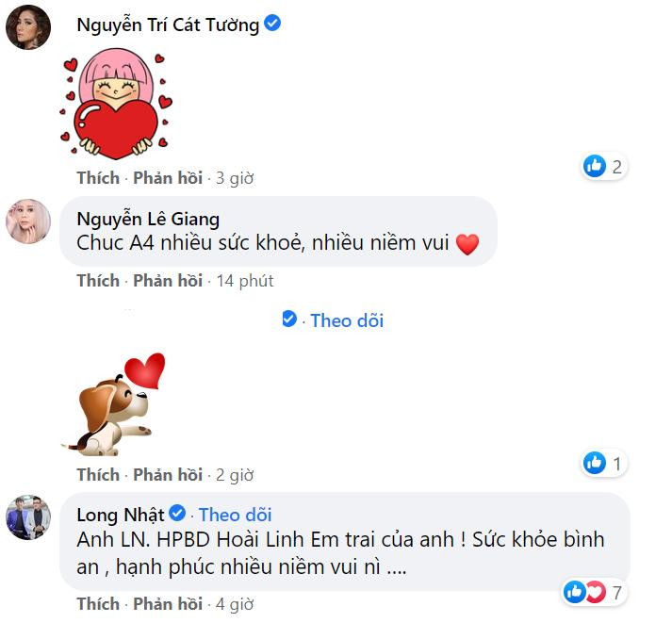Image resolution: width=672 pixels, height=623 pixels.
Task: Like Long Nhật's comment
Action: point(98,602)
